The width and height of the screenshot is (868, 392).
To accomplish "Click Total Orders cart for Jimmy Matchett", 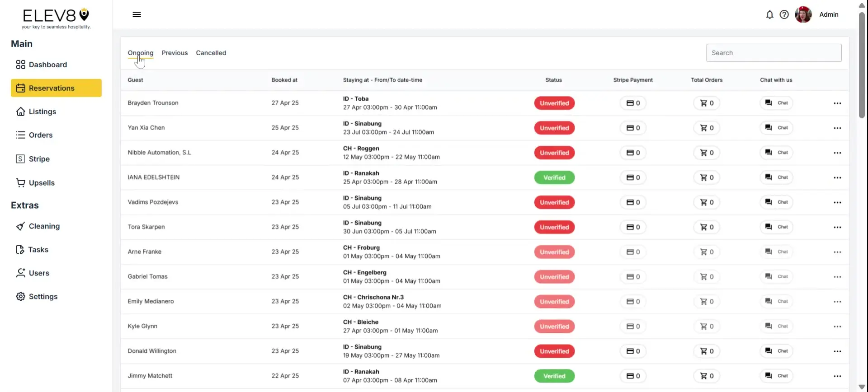I will tap(707, 376).
